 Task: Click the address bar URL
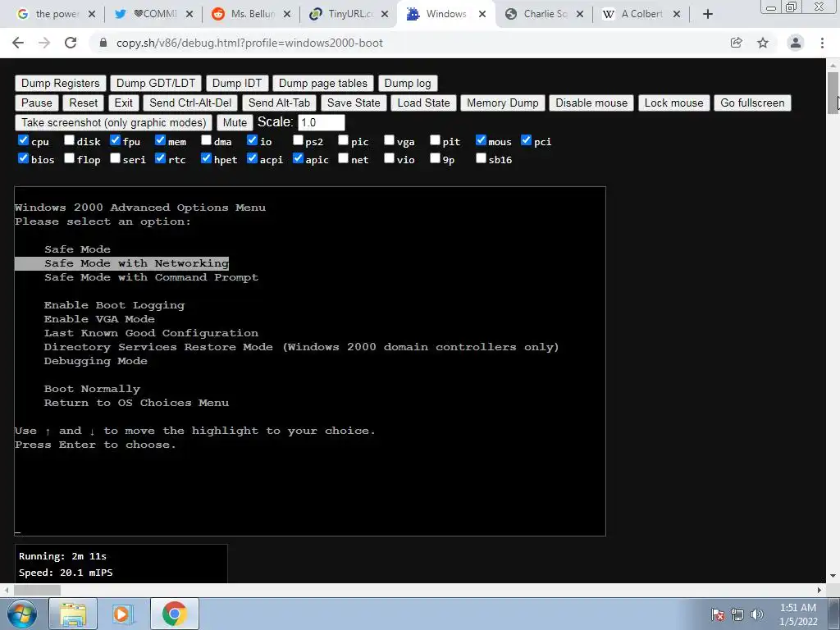[249, 43]
